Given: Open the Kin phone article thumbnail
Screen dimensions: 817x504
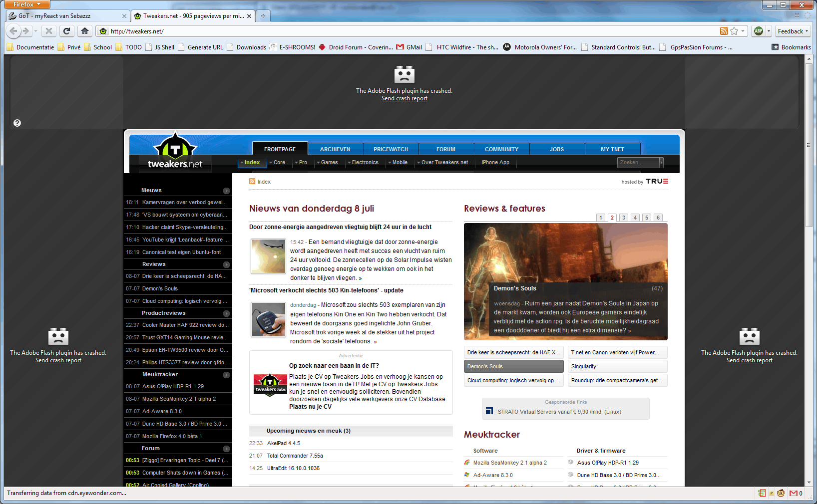Looking at the screenshot, I should coord(268,319).
